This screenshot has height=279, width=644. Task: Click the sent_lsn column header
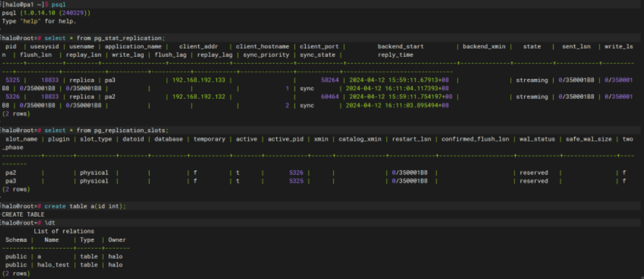577,46
